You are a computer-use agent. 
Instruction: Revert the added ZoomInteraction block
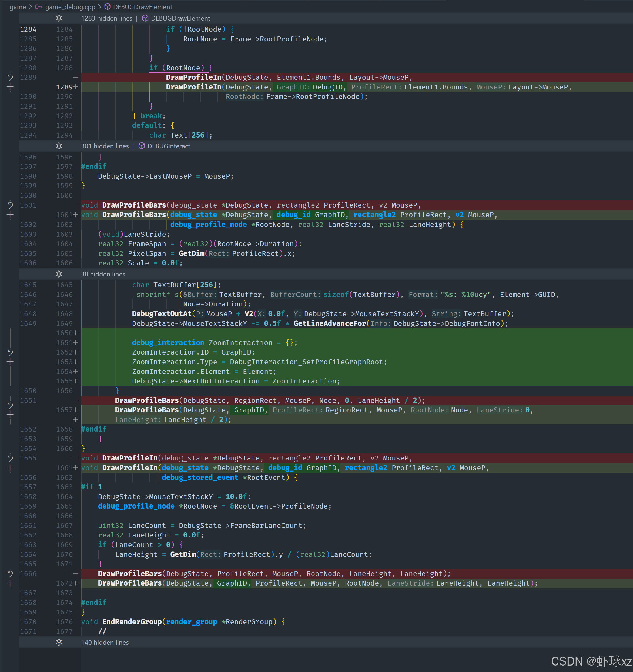coord(10,353)
